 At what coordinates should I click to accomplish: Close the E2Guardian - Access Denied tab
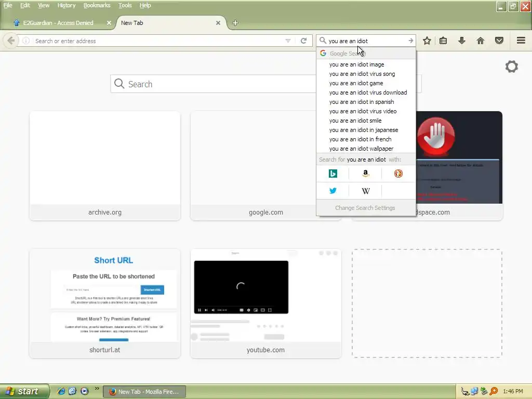click(x=109, y=23)
